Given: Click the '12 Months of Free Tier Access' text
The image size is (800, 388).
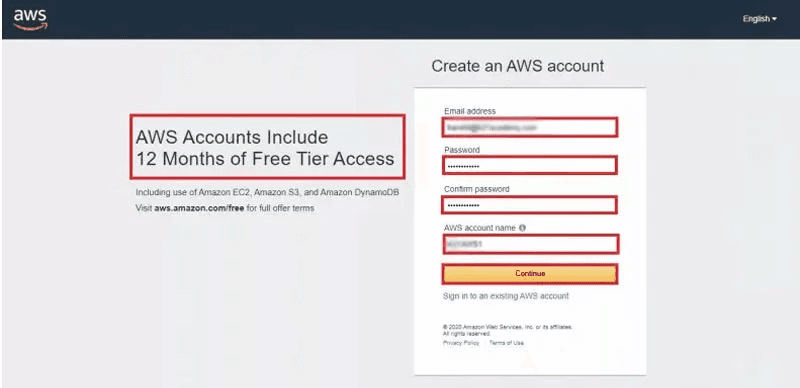Looking at the screenshot, I should coord(265,159).
